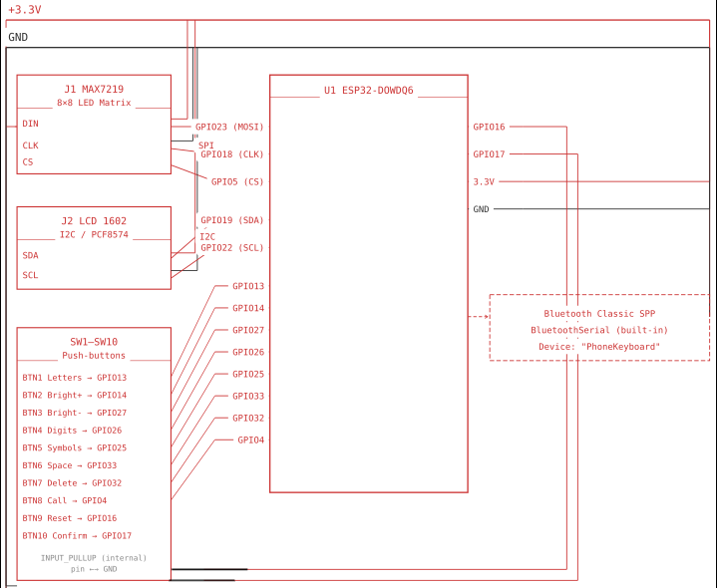717x588 pixels.
Task: Click BTN3 Bright- → GPIO27 row
Action: 75,413
